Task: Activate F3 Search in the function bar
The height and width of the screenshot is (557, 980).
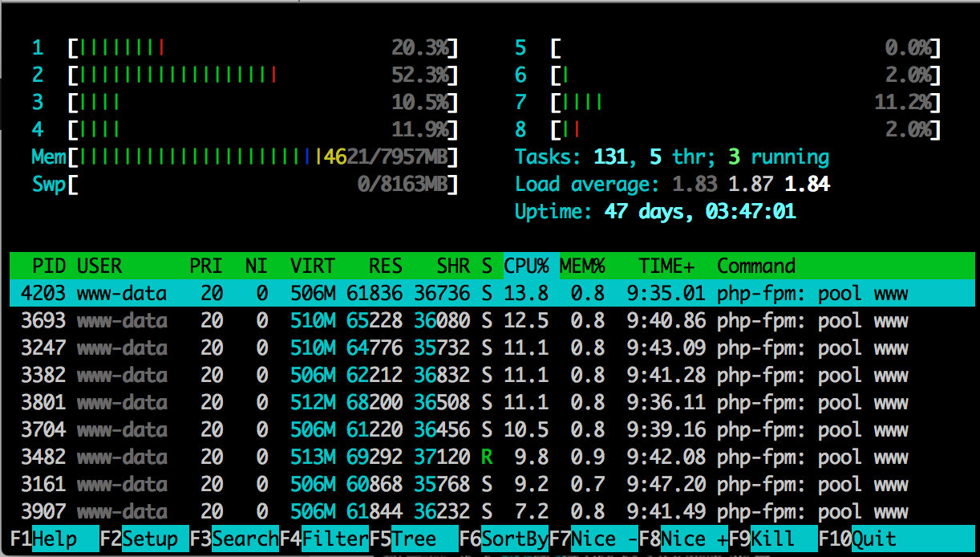Action: point(234,539)
